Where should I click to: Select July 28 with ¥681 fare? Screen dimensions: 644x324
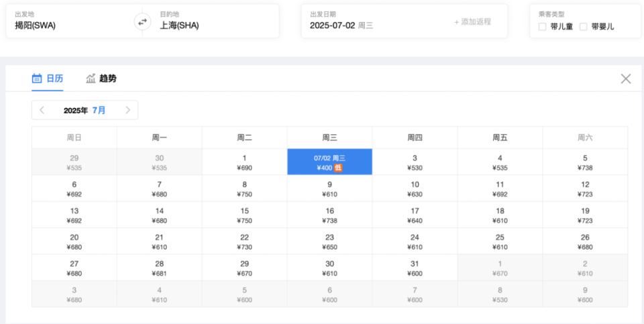pos(160,268)
